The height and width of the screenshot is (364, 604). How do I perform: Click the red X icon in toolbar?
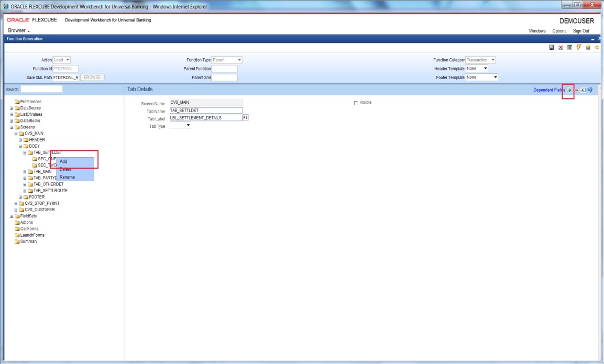(561, 47)
